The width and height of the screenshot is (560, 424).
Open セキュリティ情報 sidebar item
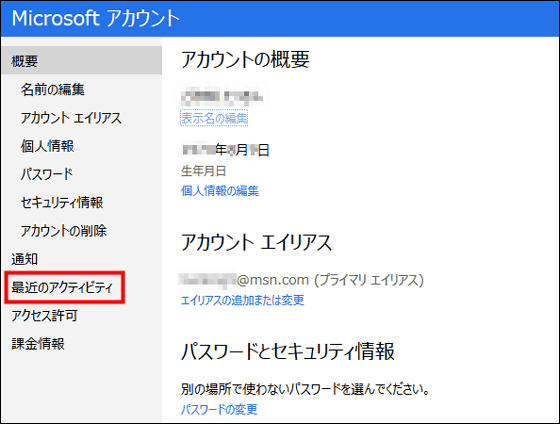[62, 202]
